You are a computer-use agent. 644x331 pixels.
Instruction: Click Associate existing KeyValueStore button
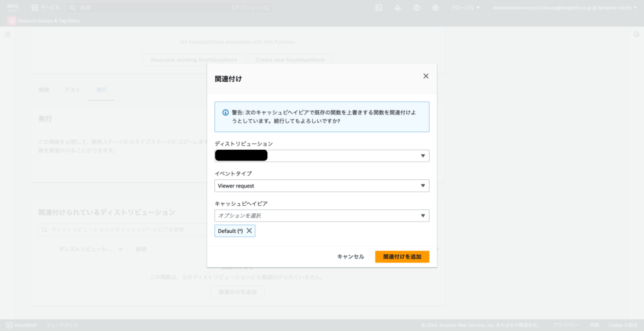pyautogui.click(x=194, y=60)
